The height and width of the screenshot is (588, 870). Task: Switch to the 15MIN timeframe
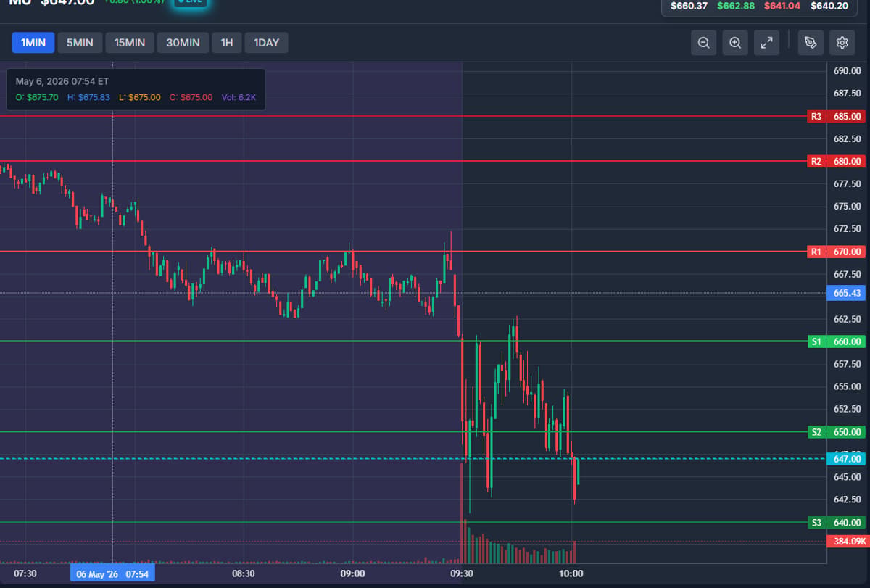(130, 43)
